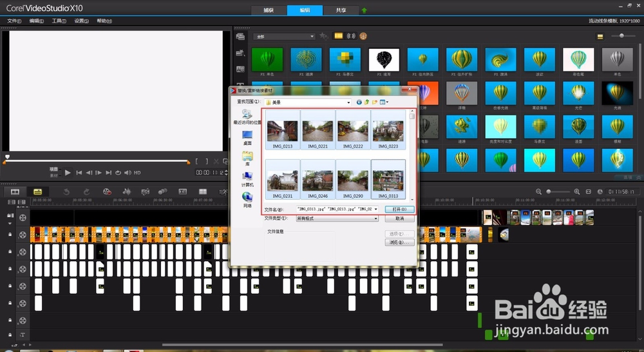The width and height of the screenshot is (644, 352).
Task: Create a new folder in dialog
Action: click(x=375, y=102)
